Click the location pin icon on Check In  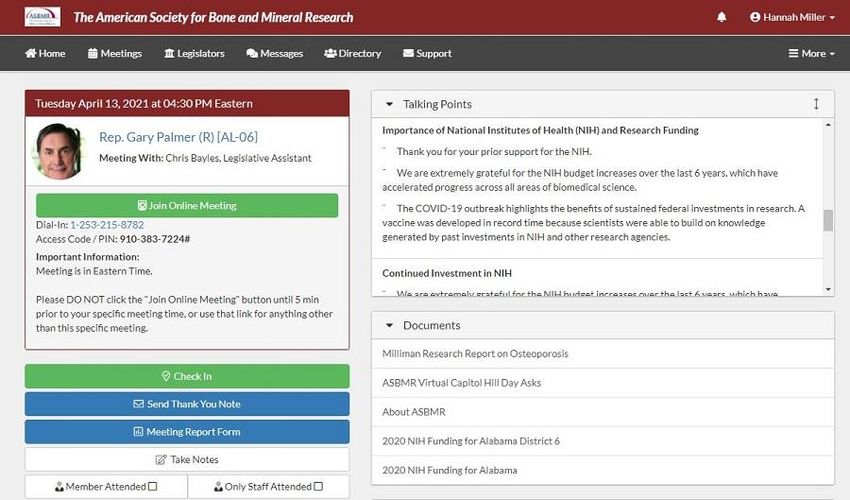coord(166,376)
